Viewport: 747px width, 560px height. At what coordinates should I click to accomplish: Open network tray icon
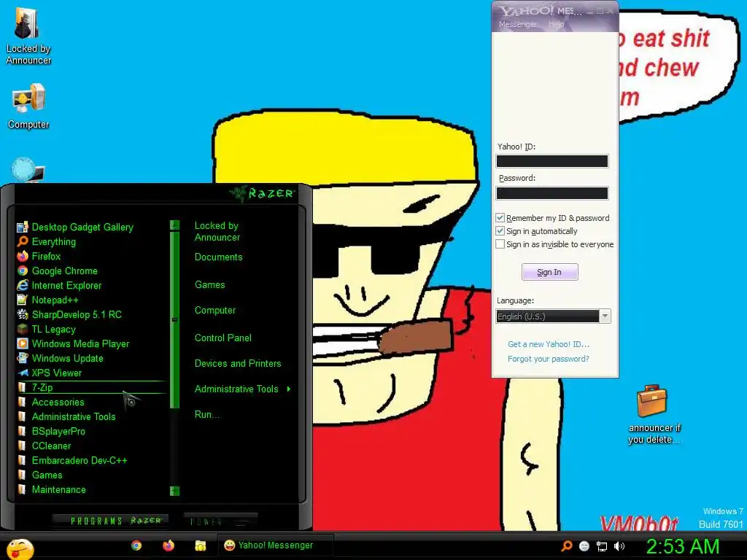pyautogui.click(x=602, y=546)
